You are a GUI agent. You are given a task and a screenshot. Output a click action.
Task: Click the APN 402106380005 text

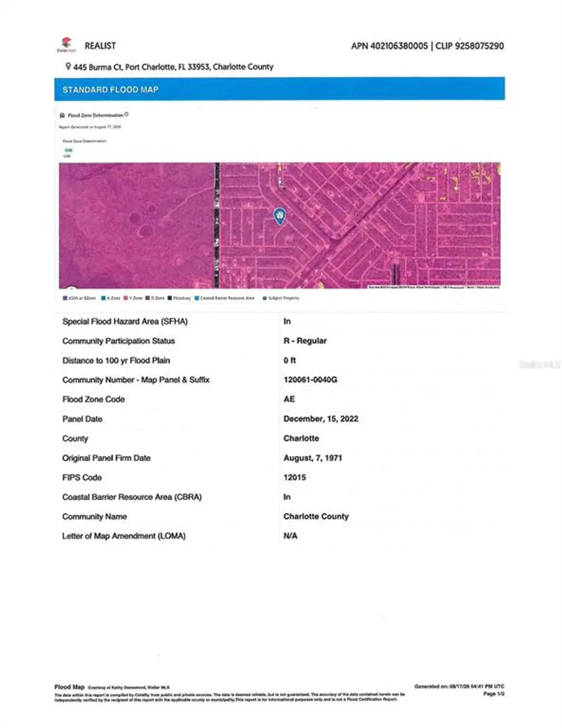coord(389,46)
